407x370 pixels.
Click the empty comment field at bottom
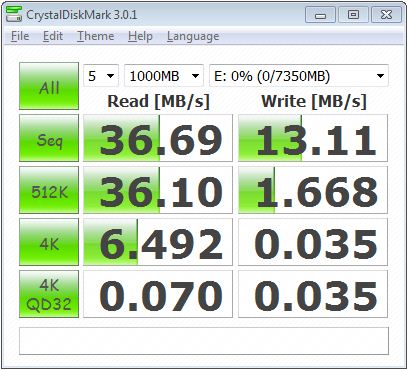[x=204, y=341]
